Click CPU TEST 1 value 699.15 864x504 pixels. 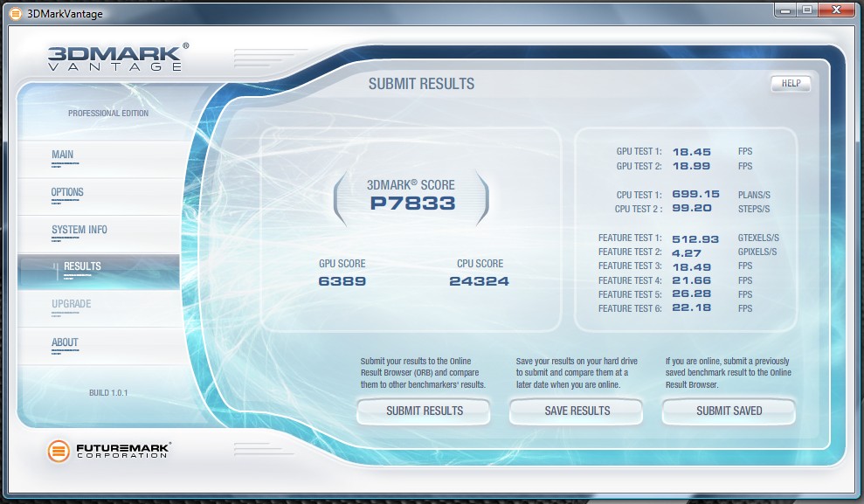696,194
